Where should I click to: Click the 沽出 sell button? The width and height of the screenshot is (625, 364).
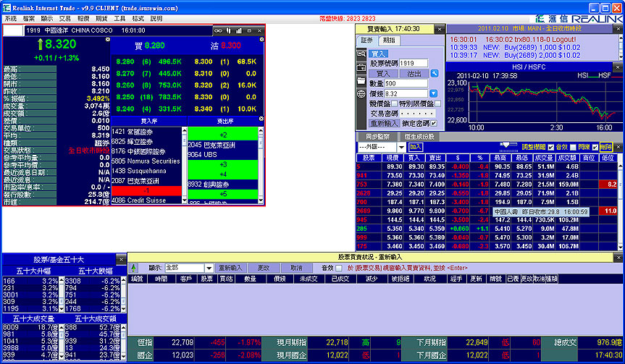414,74
